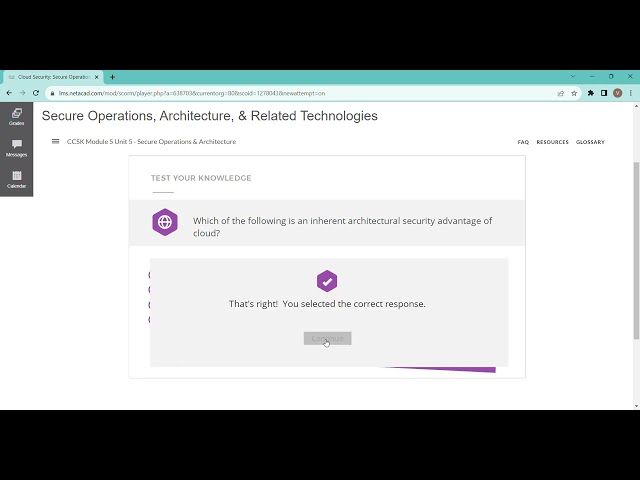
Task: Expand the tab search dropdown
Action: click(x=573, y=76)
